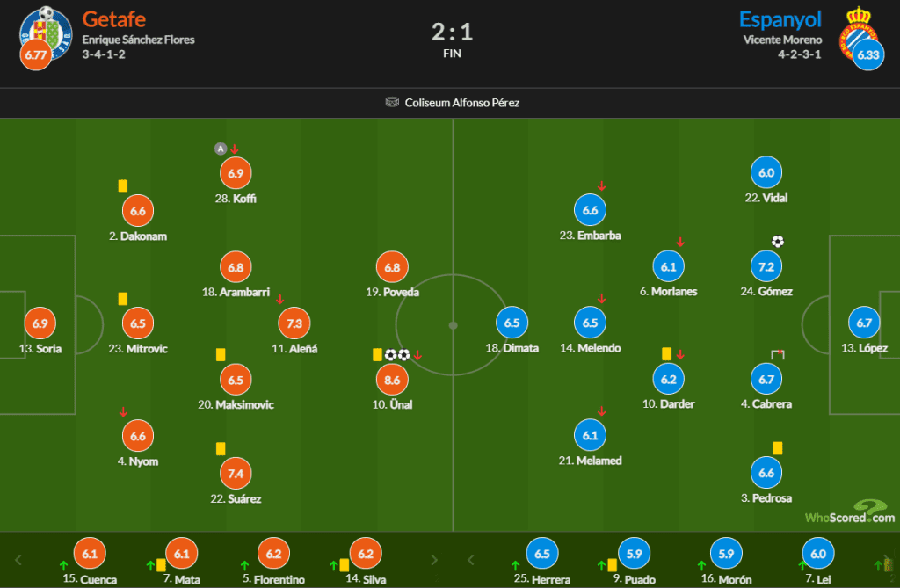This screenshot has width=900, height=588.
Task: Click substitute Herrera's 6.5 badge
Action: (542, 554)
